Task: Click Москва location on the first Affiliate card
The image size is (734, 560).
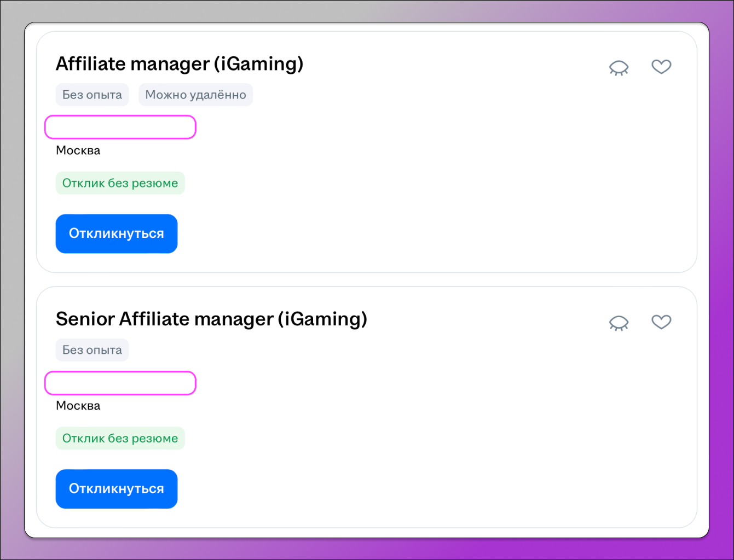Action: pyautogui.click(x=78, y=151)
